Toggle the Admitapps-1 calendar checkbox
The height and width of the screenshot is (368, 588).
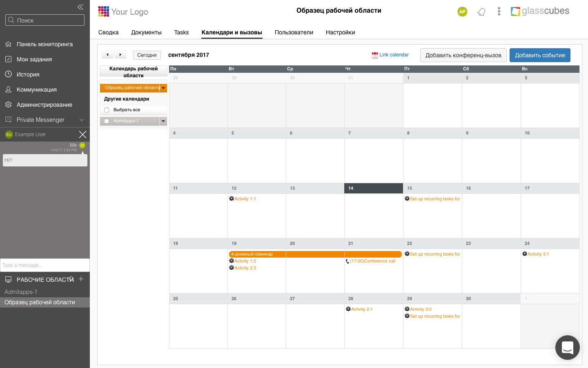107,121
